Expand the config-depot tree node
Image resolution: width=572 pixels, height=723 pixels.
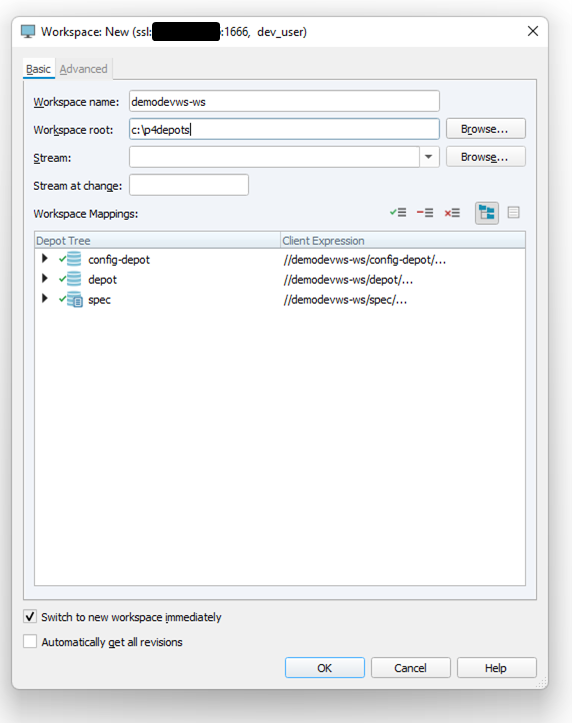click(45, 258)
